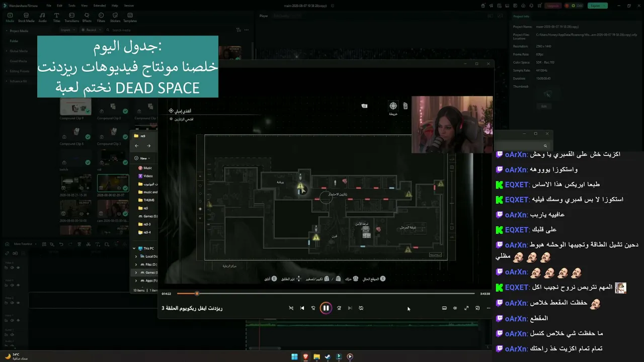Switch to the Player tab in Filmora

click(x=264, y=16)
